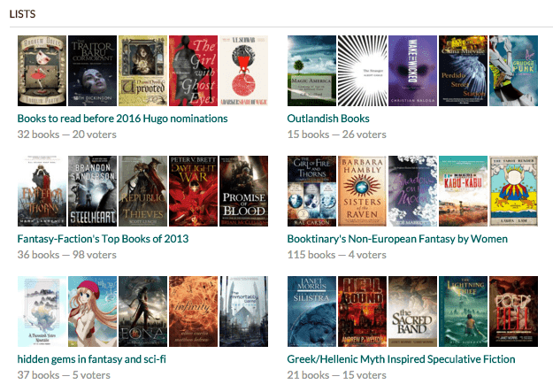Image resolution: width=553 pixels, height=392 pixels.
Task: Select The Girl with Ghost Eyes cover
Action: tap(193, 71)
